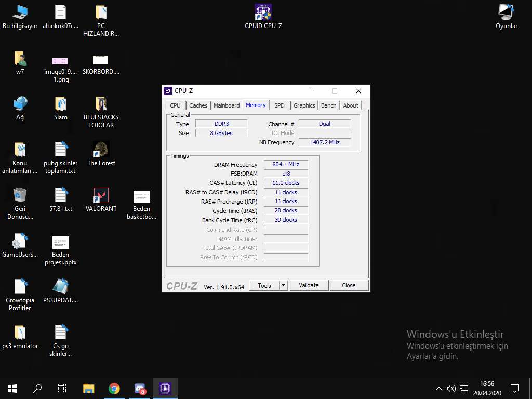The width and height of the screenshot is (532, 399).
Task: Open the Mainboard tab
Action: click(227, 105)
